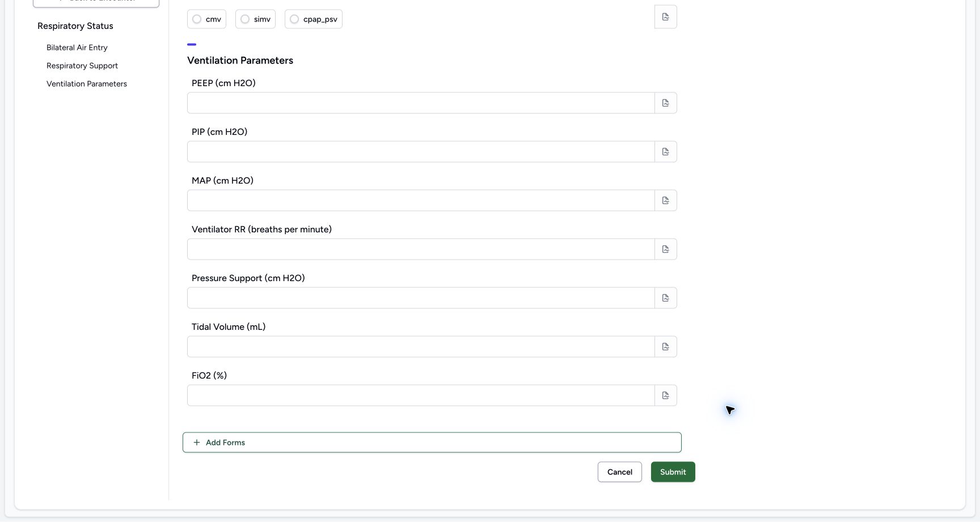
Task: Submit the form
Action: [673, 472]
